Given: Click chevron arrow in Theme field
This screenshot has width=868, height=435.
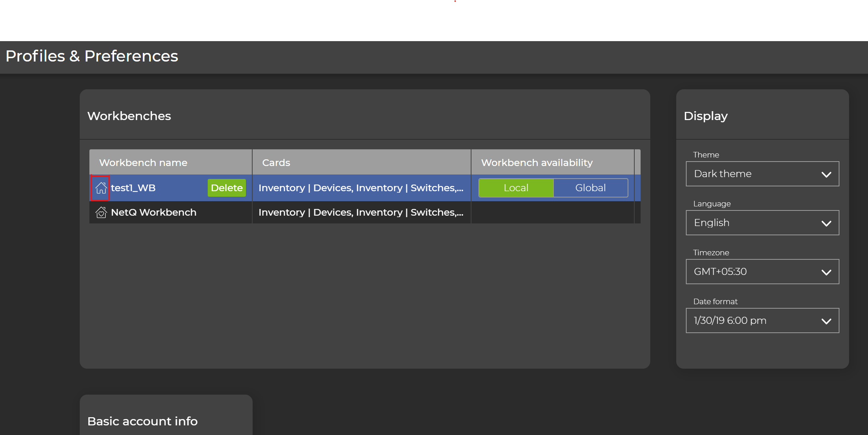Looking at the screenshot, I should pos(826,175).
